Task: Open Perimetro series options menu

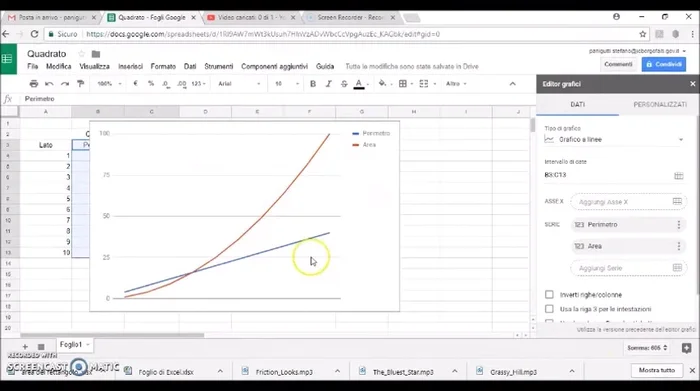Action: [x=679, y=225]
